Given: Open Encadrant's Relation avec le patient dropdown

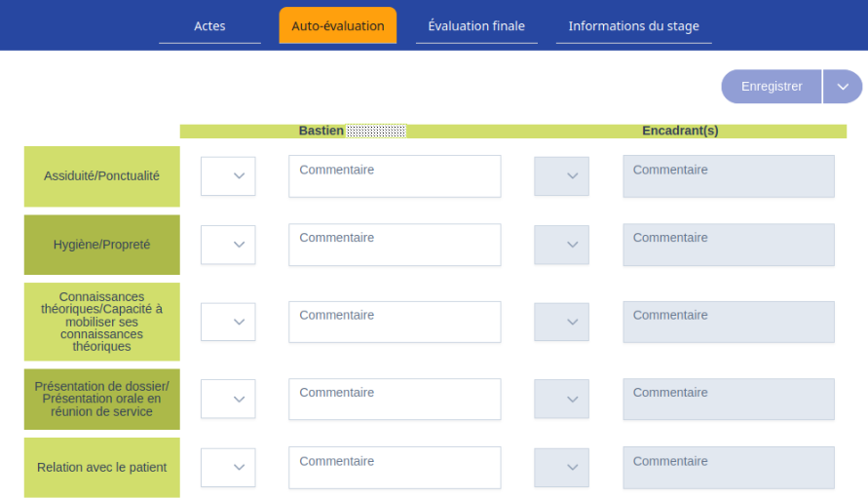Looking at the screenshot, I should click(561, 468).
